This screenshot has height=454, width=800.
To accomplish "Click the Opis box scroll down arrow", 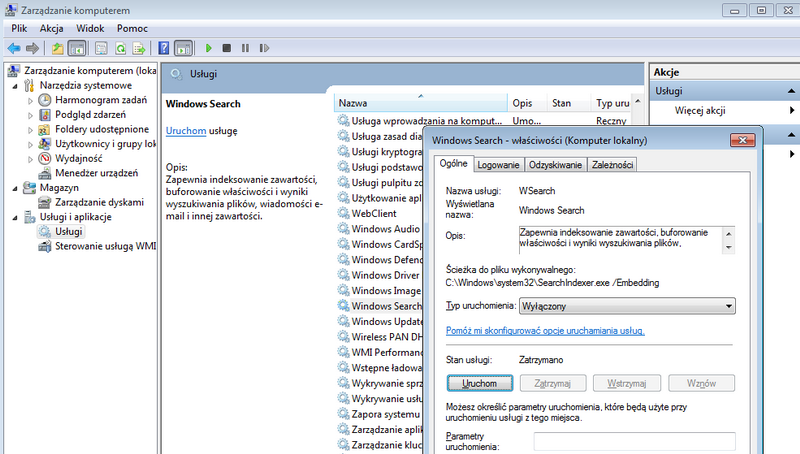I will tap(729, 247).
